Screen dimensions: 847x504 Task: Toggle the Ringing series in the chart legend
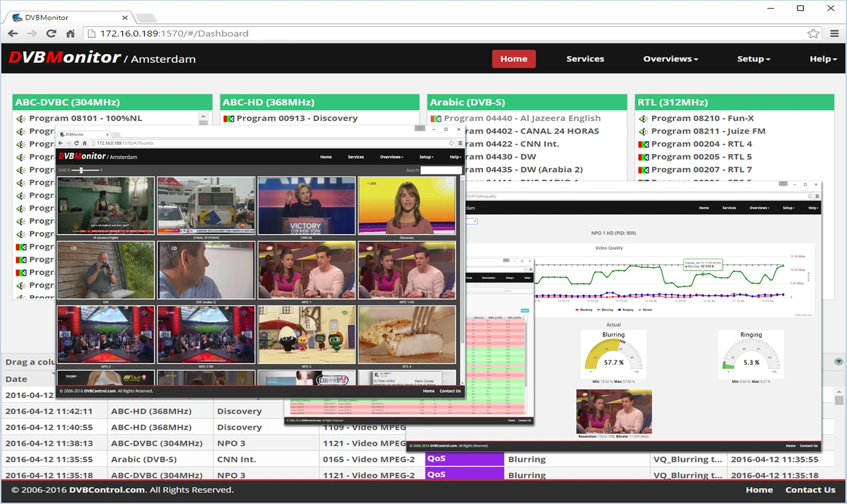[x=626, y=310]
